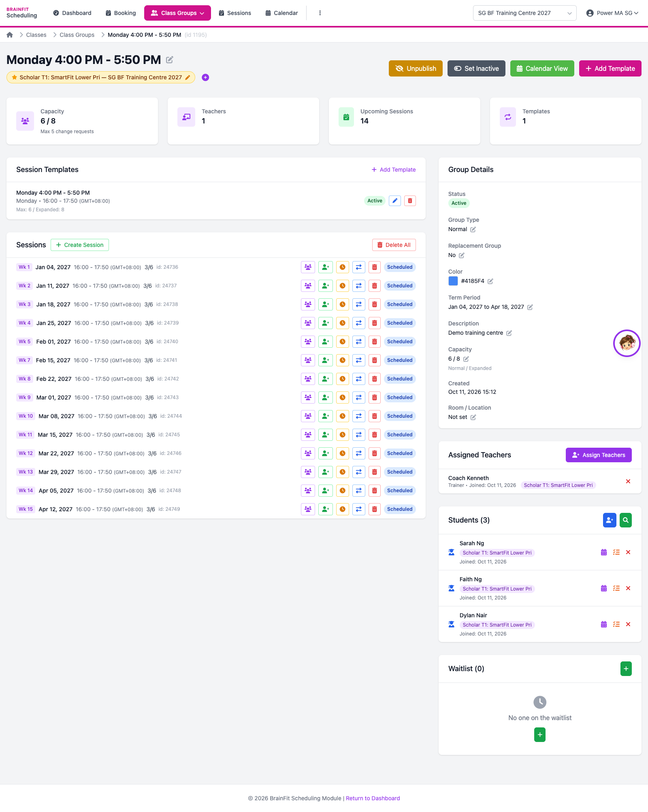Open the Booking nav item
Viewport: 648px width, 812px height.
(x=121, y=13)
